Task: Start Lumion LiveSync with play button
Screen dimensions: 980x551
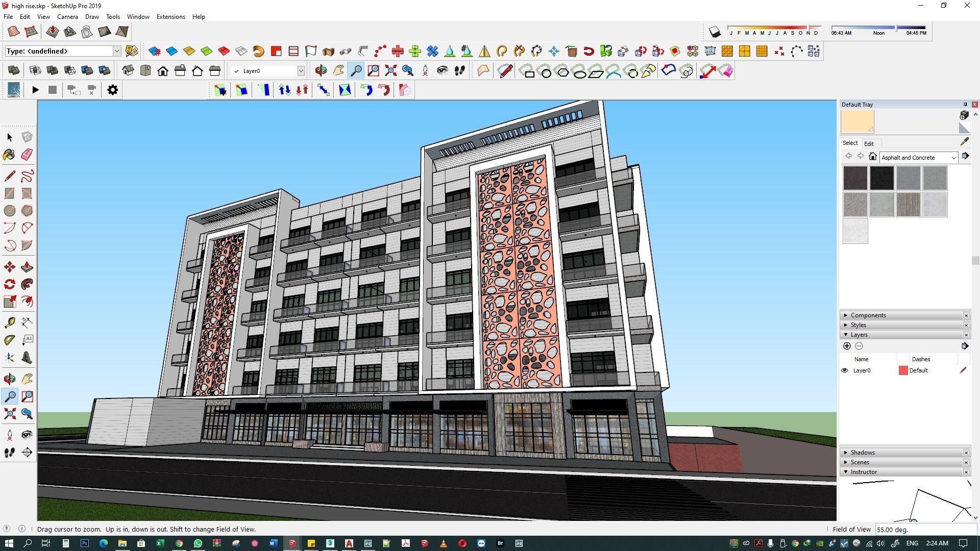Action: 35,90
